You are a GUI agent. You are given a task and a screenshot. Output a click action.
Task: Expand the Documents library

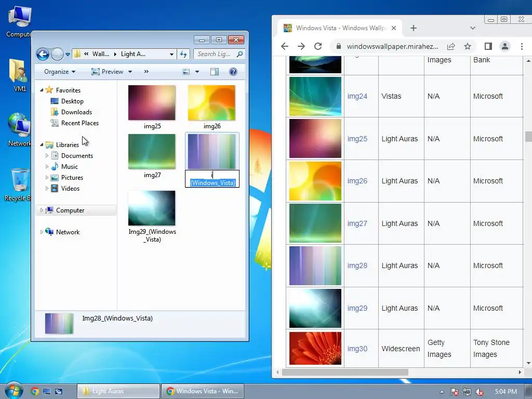click(x=47, y=155)
